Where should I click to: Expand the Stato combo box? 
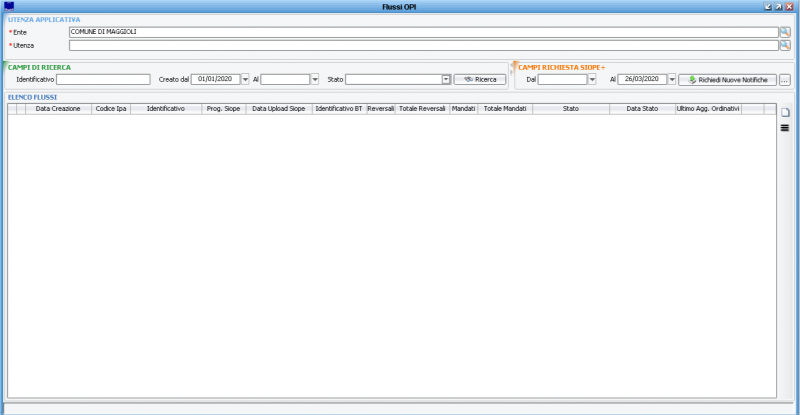tap(446, 80)
